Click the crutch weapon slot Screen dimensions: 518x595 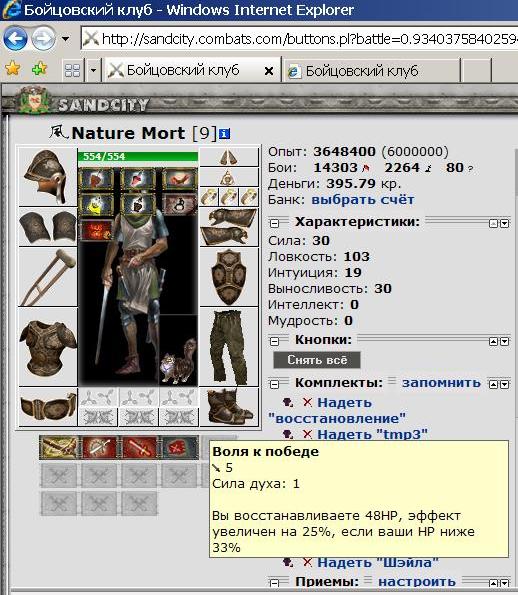[x=48, y=277]
